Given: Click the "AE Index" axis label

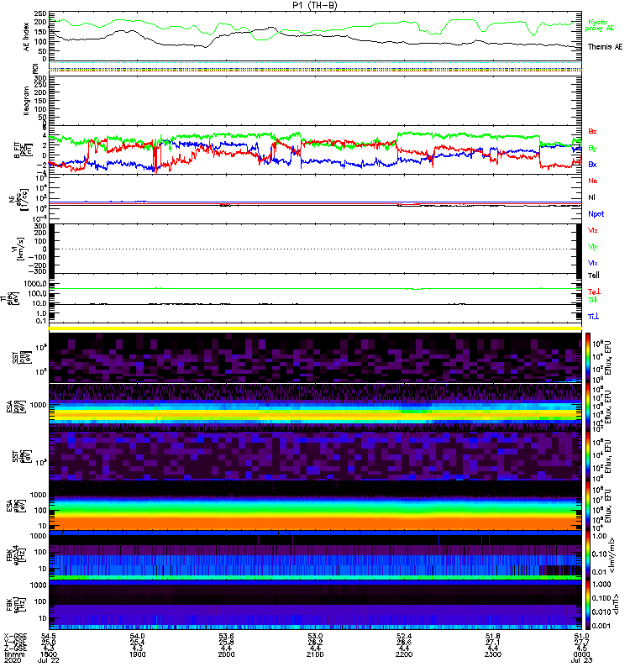Looking at the screenshot, I should pos(26,37).
